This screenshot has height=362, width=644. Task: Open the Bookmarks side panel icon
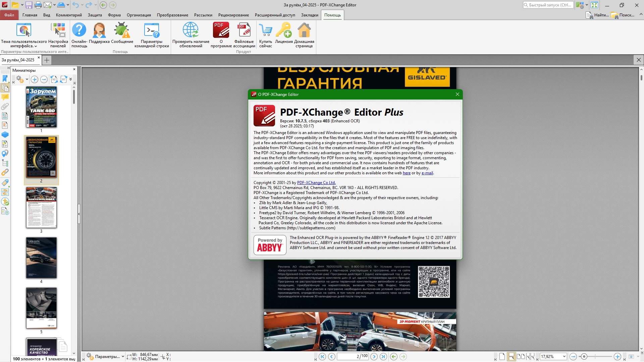5,78
